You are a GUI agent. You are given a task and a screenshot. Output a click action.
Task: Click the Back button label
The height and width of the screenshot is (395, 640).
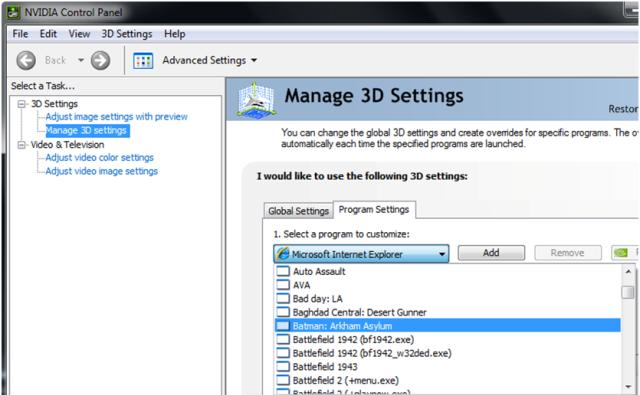[x=56, y=60]
